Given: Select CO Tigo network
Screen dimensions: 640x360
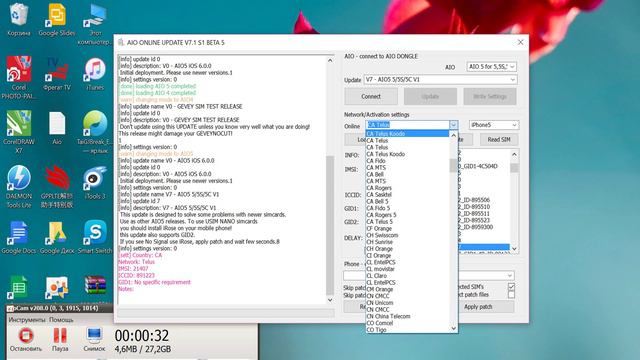Looking at the screenshot, I should pos(407,329).
